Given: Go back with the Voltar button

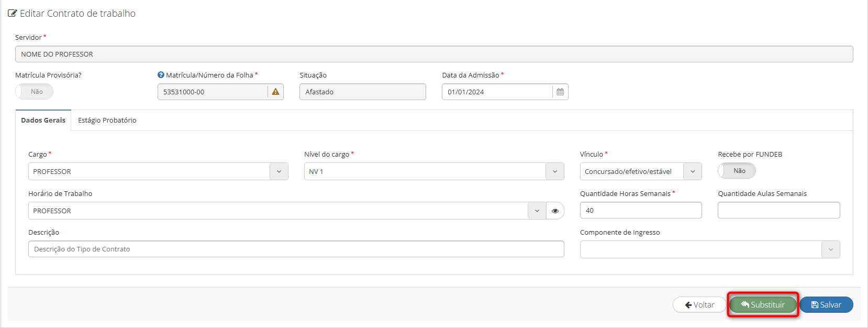Looking at the screenshot, I should coord(699,304).
